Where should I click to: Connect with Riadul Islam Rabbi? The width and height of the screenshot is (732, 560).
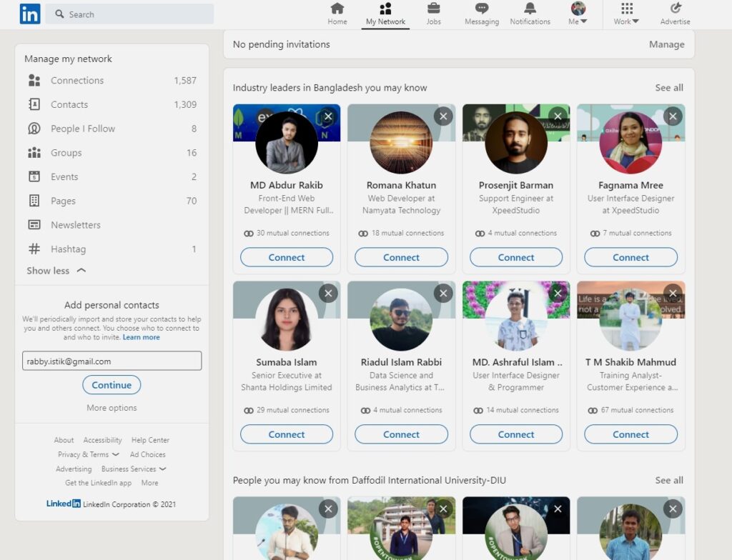tap(402, 434)
